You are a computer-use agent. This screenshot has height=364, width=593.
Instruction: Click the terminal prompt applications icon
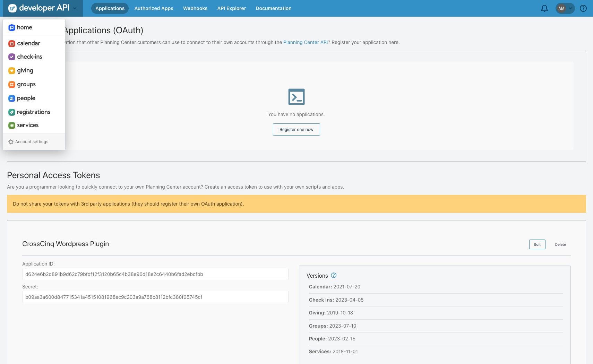[296, 97]
